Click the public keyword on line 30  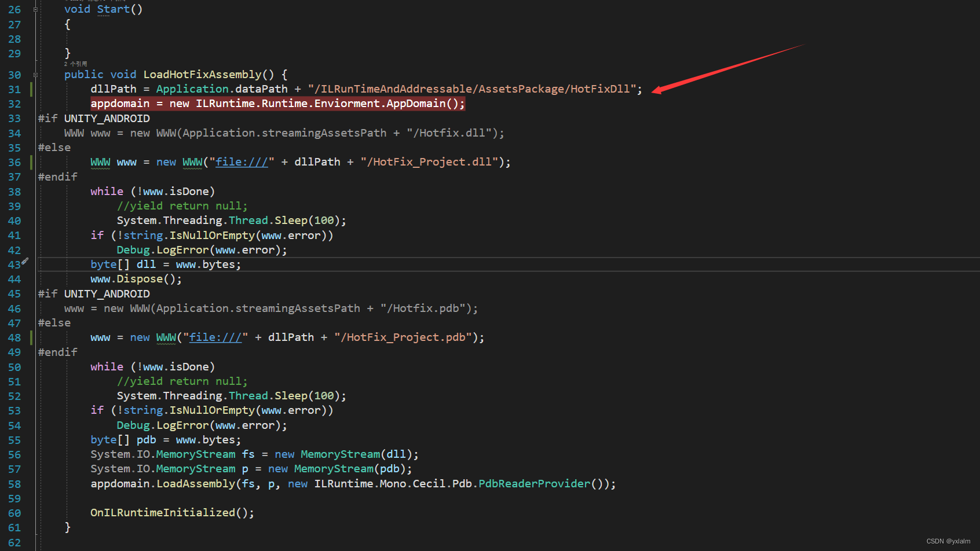[x=84, y=75]
